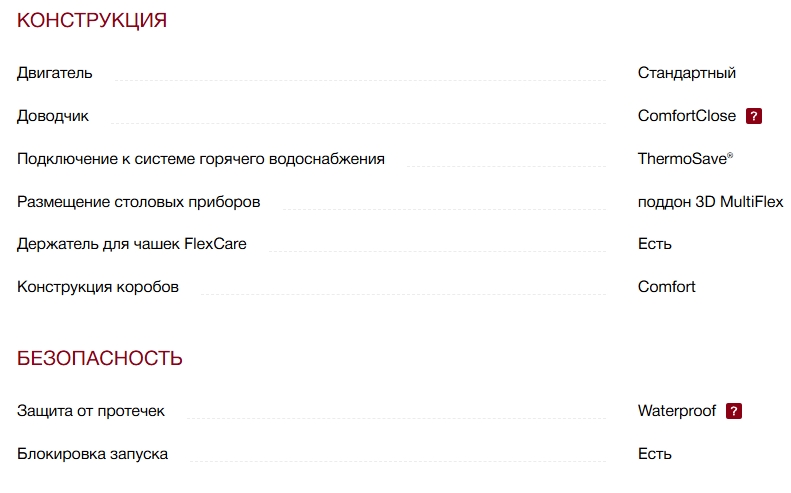This screenshot has width=791, height=493.
Task: Click the hot water connection label
Action: [201, 159]
